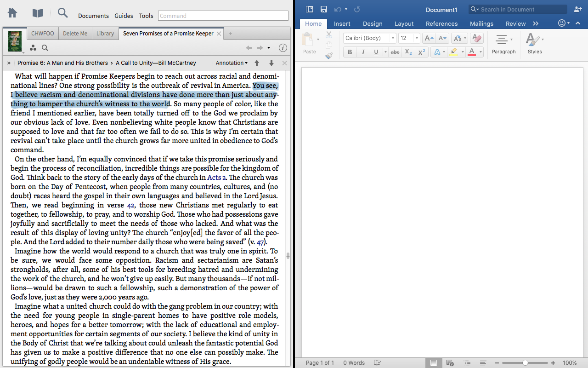Toggle Italic formatting
The width and height of the screenshot is (588, 368).
(363, 52)
